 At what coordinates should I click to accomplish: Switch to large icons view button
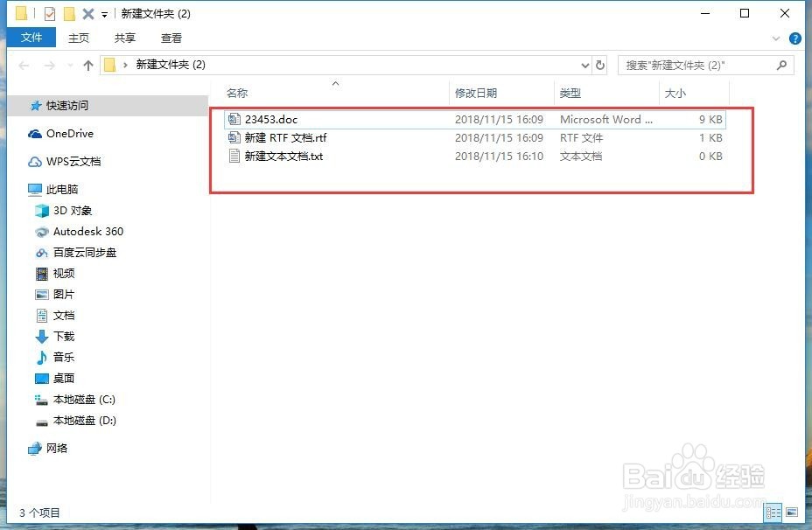pos(792,513)
